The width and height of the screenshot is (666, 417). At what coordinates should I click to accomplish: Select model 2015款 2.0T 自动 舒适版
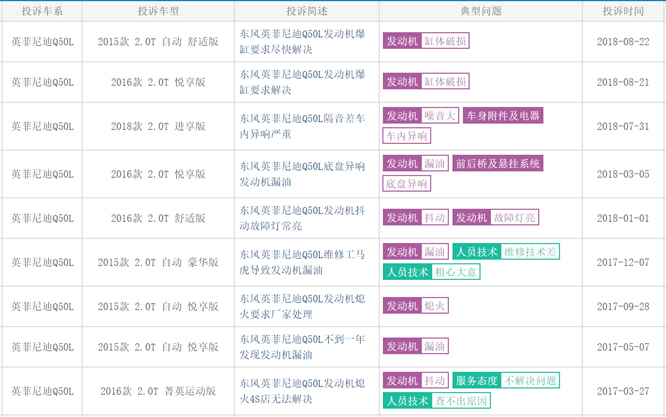click(x=158, y=42)
